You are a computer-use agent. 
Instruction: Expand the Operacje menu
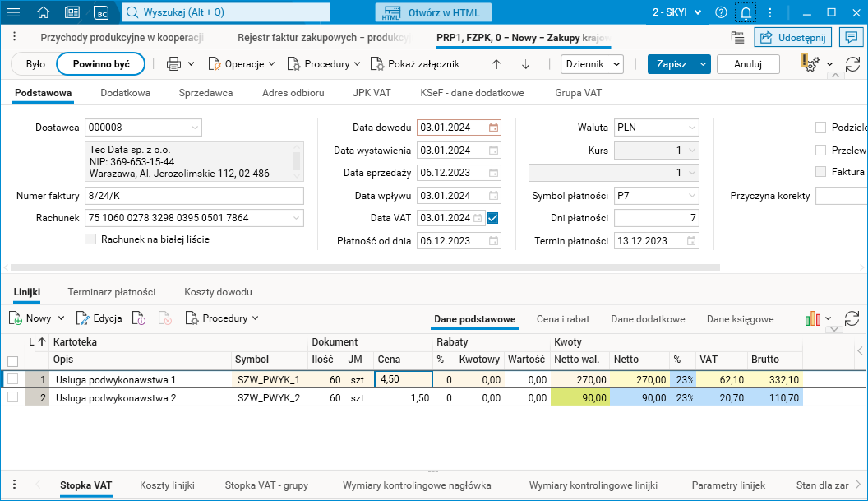pos(242,64)
